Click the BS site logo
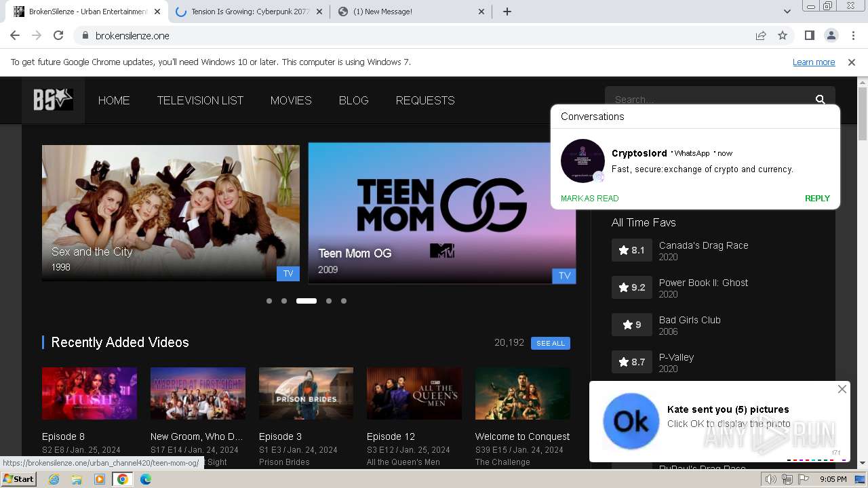The image size is (868, 488). pyautogui.click(x=53, y=100)
